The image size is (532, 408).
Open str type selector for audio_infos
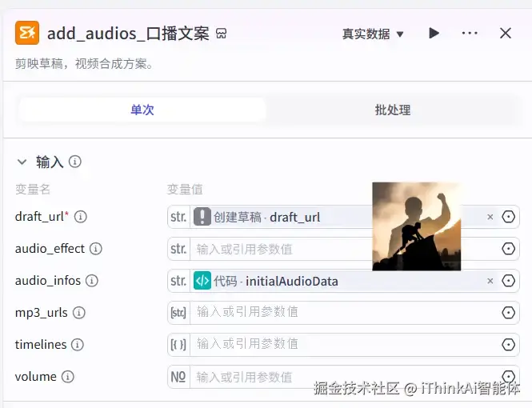(x=179, y=281)
